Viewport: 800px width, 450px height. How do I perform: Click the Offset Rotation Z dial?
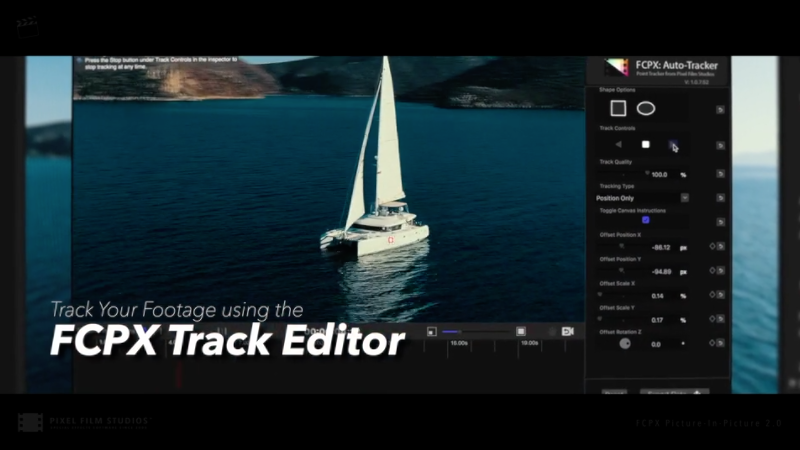click(625, 344)
